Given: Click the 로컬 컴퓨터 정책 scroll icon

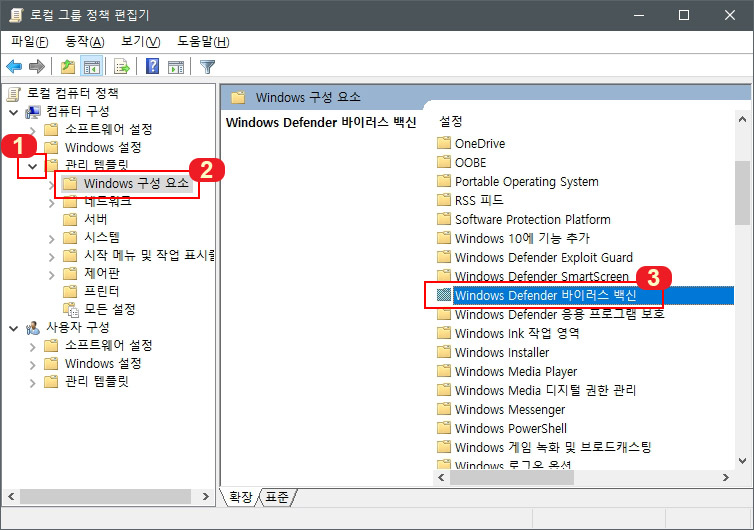Looking at the screenshot, I should point(13,93).
